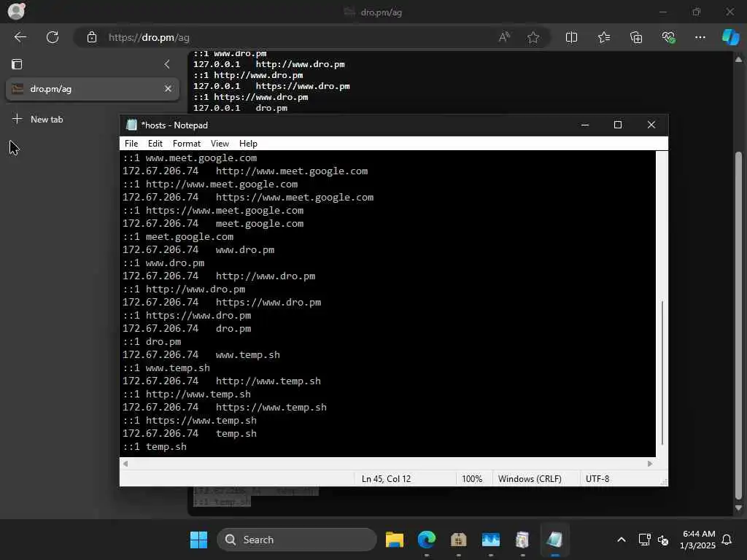This screenshot has height=560, width=747.
Task: Open Edge Settings and more menu
Action: click(700, 37)
